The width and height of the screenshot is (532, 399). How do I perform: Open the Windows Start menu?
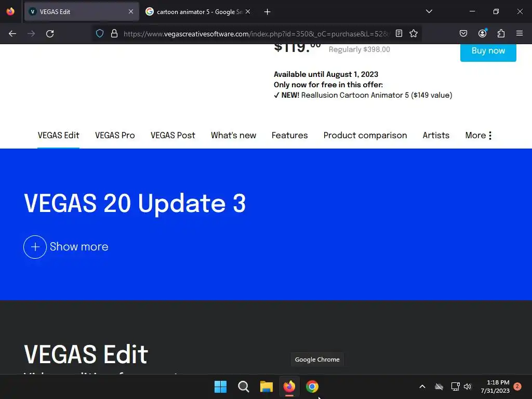[220, 387]
